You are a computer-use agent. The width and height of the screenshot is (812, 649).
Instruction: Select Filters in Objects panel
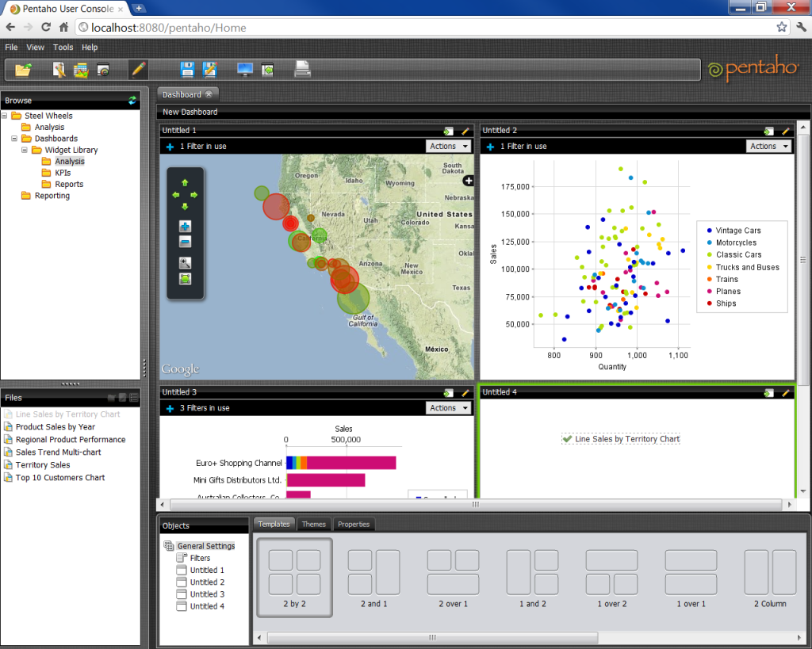200,558
